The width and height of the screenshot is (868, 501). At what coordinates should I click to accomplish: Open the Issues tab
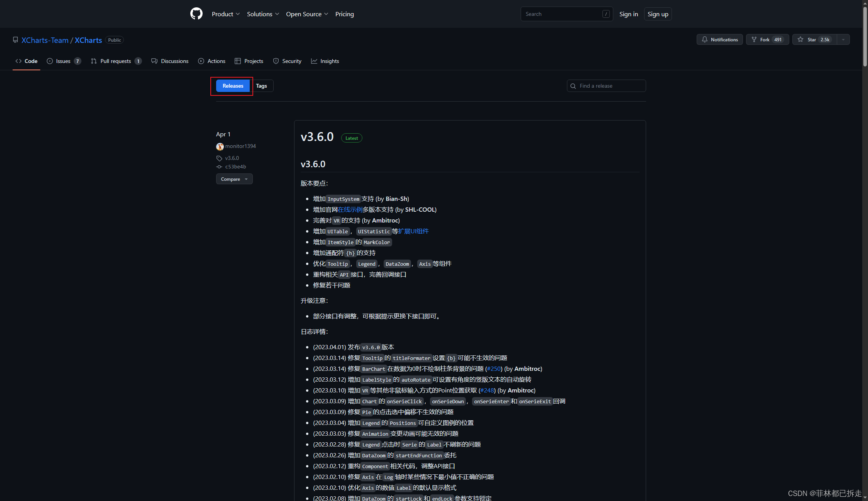[63, 61]
